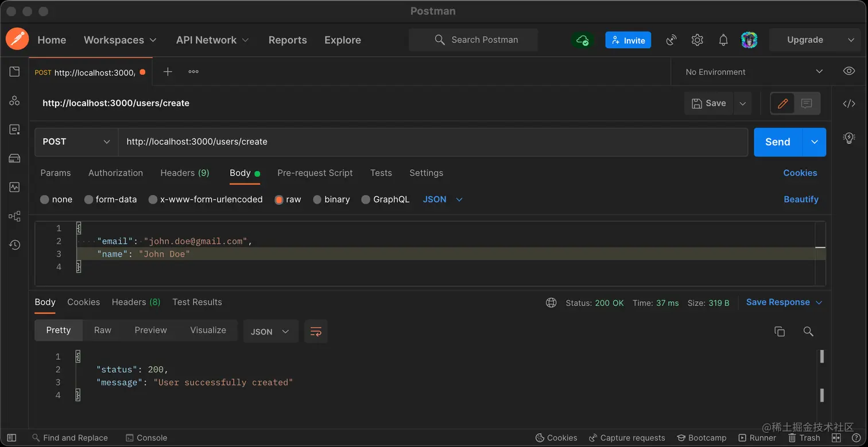Open the Mock Servers sidebar panel

(14, 158)
